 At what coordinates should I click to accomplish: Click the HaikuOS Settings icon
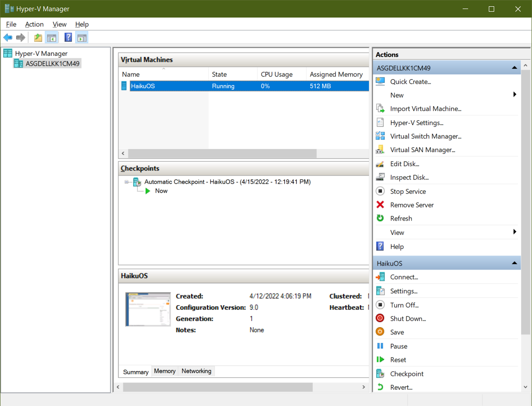[380, 291]
